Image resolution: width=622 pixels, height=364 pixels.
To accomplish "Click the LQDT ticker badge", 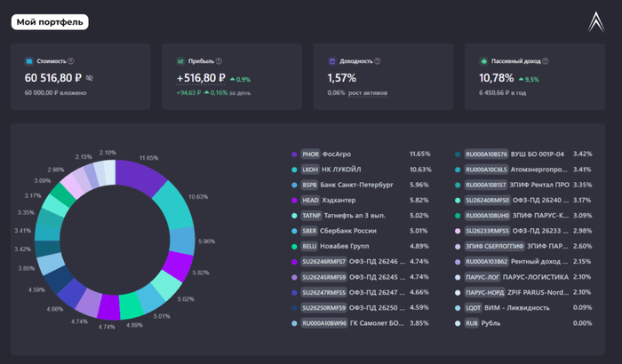I will pos(472,307).
